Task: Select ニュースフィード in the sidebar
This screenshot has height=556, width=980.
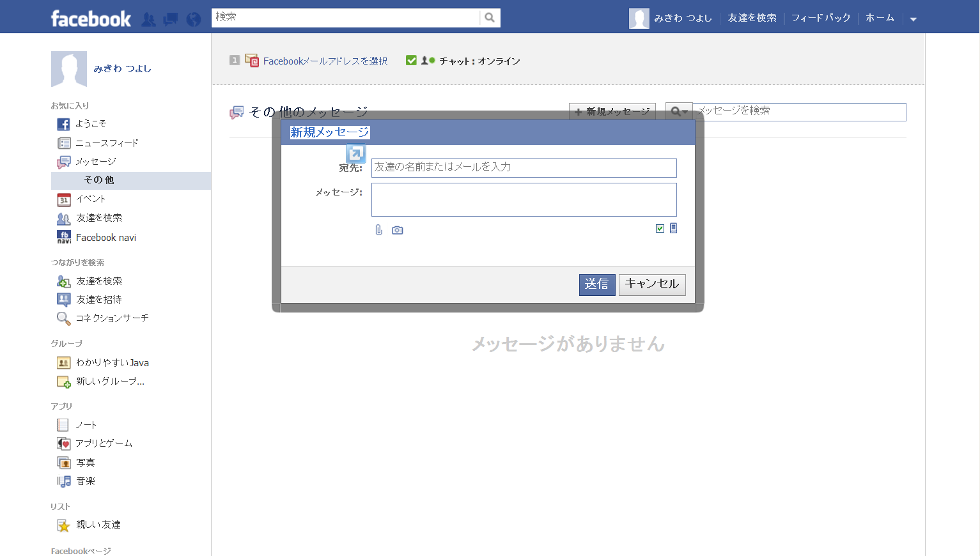Action: pos(107,143)
